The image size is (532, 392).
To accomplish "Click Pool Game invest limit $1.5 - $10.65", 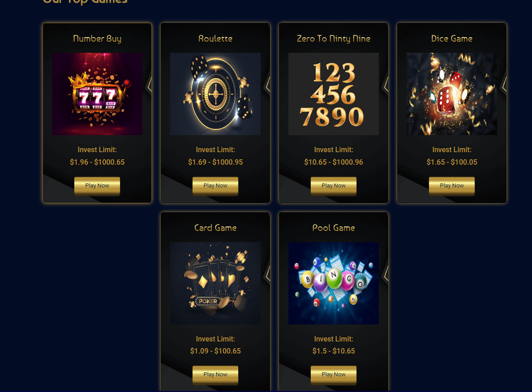I will click(334, 351).
